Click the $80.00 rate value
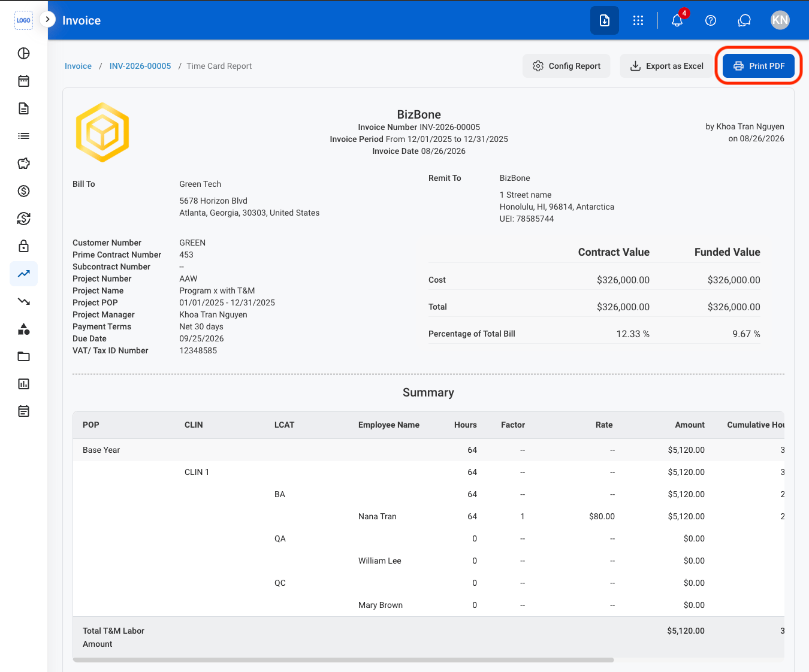 602,516
